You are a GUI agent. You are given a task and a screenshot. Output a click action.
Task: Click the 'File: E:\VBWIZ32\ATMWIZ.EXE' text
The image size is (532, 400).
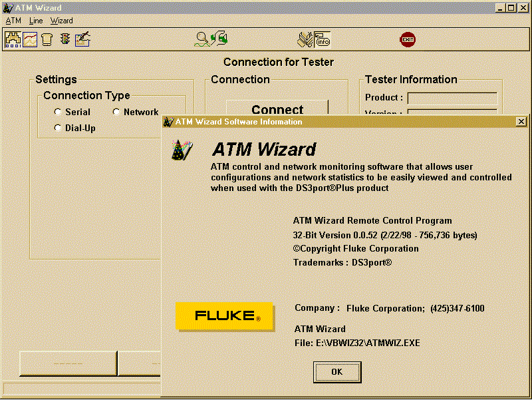click(357, 343)
